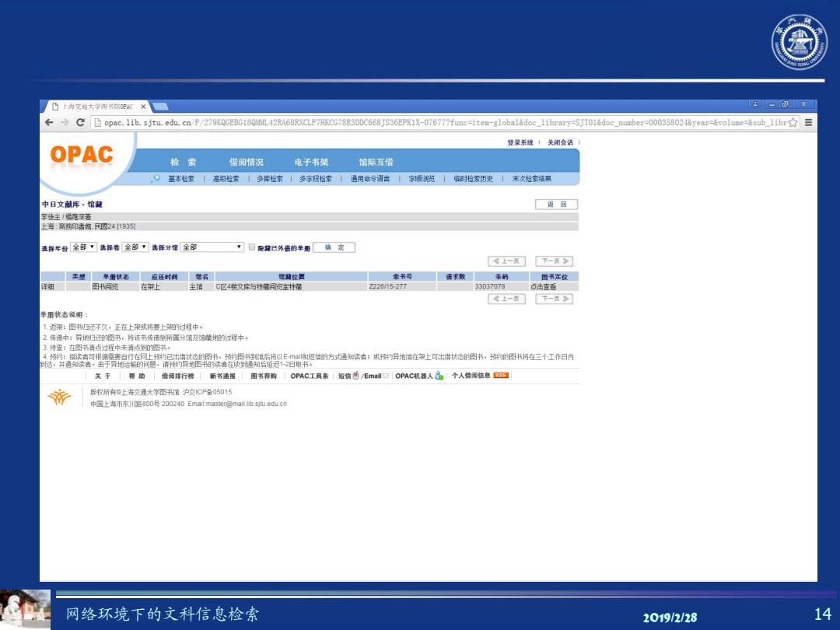Viewport: 840px width, 630px height.
Task: Open the browser user profile icon
Action: click(755, 104)
